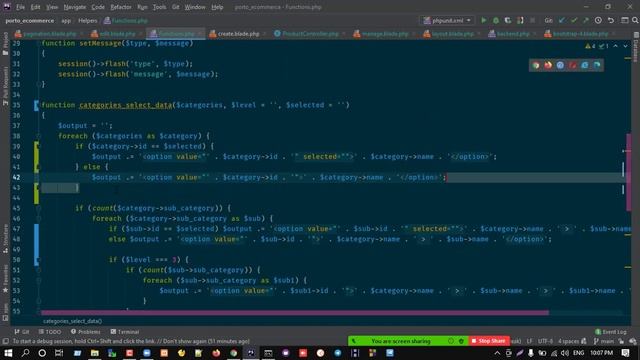
Task: Collapse the foreach fold marker at line 38
Action: [38, 136]
